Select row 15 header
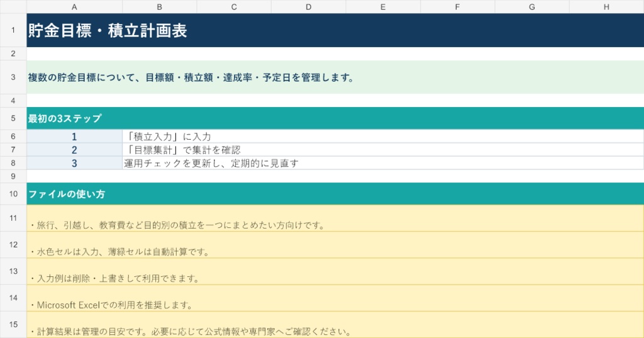This screenshot has width=644, height=338. tap(13, 324)
